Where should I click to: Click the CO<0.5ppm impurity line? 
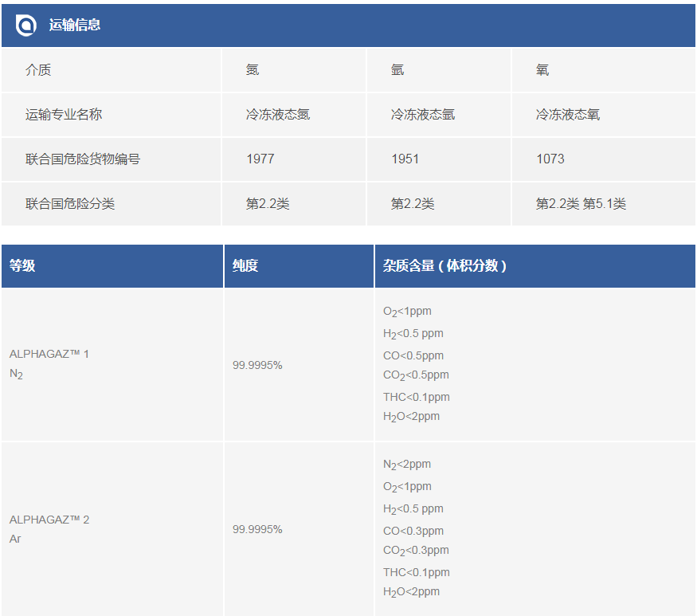click(x=413, y=355)
